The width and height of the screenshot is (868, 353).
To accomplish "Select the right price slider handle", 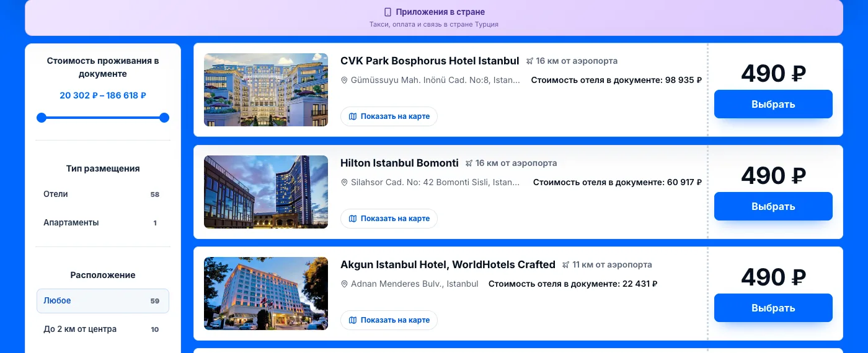I will point(164,118).
